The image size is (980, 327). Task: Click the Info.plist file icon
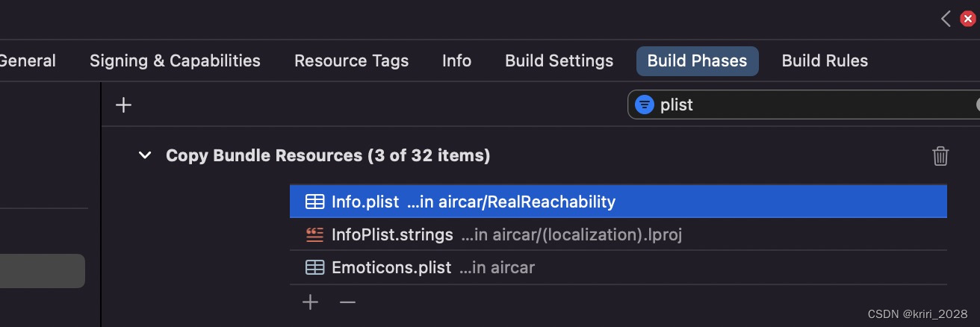[x=315, y=202]
